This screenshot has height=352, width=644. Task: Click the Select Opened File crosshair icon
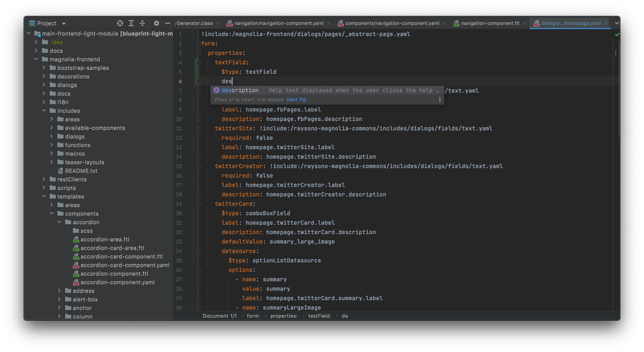pos(120,23)
